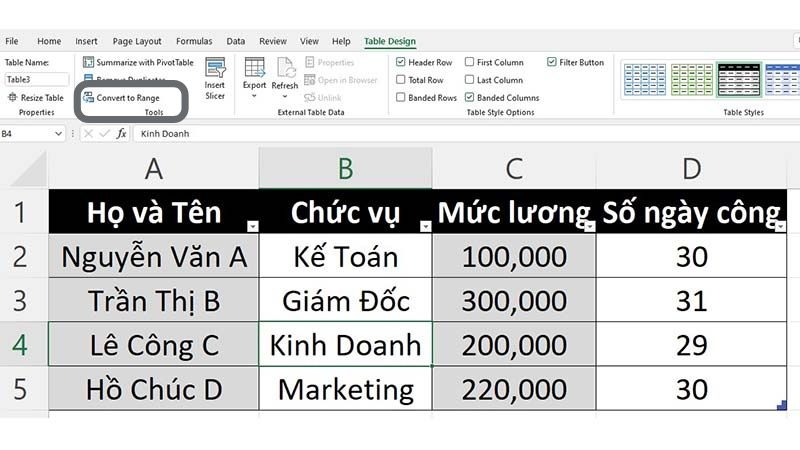Select column A header

coord(154,169)
